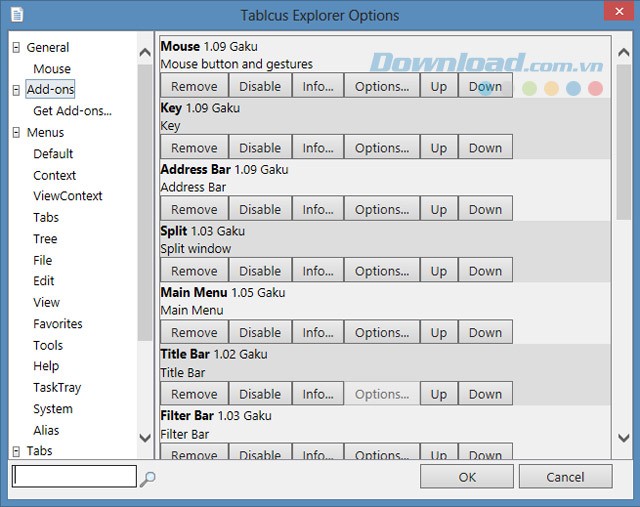Click the search magnifier icon
The height and width of the screenshot is (507, 640).
pos(147,478)
